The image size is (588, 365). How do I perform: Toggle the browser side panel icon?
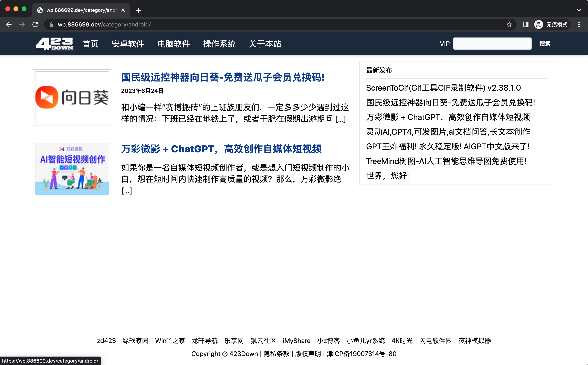click(525, 24)
